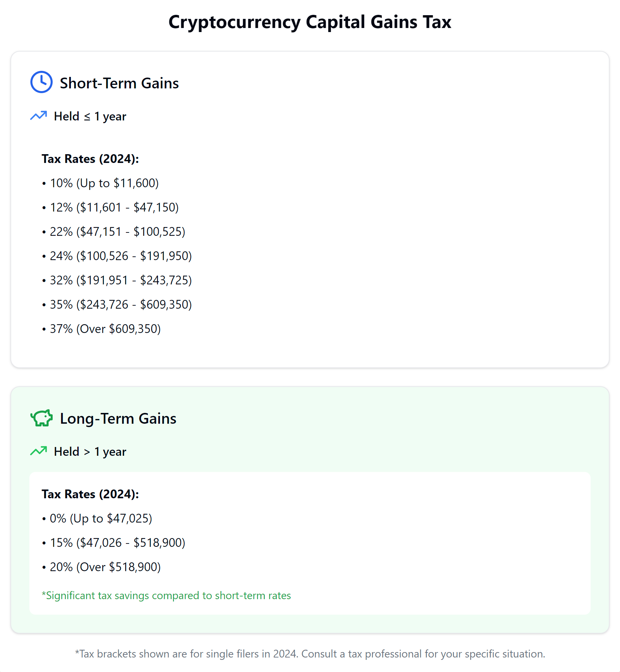620x672 pixels.
Task: Click the Cryptocurrency Capital Gains Tax title
Action: [309, 22]
